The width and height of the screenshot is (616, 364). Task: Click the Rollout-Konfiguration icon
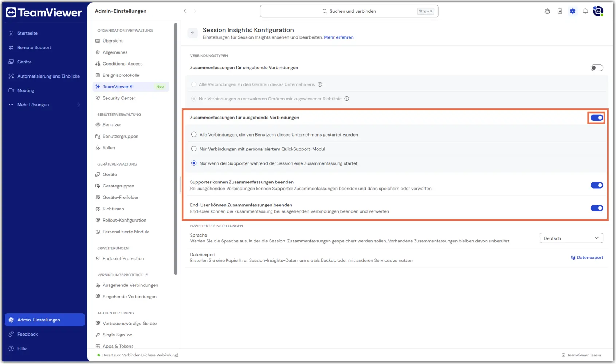click(98, 220)
